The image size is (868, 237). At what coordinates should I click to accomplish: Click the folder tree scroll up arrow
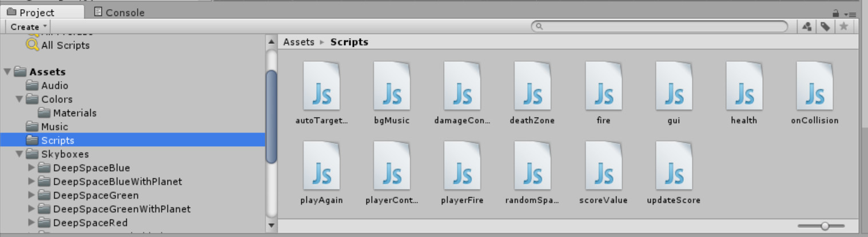click(x=272, y=42)
